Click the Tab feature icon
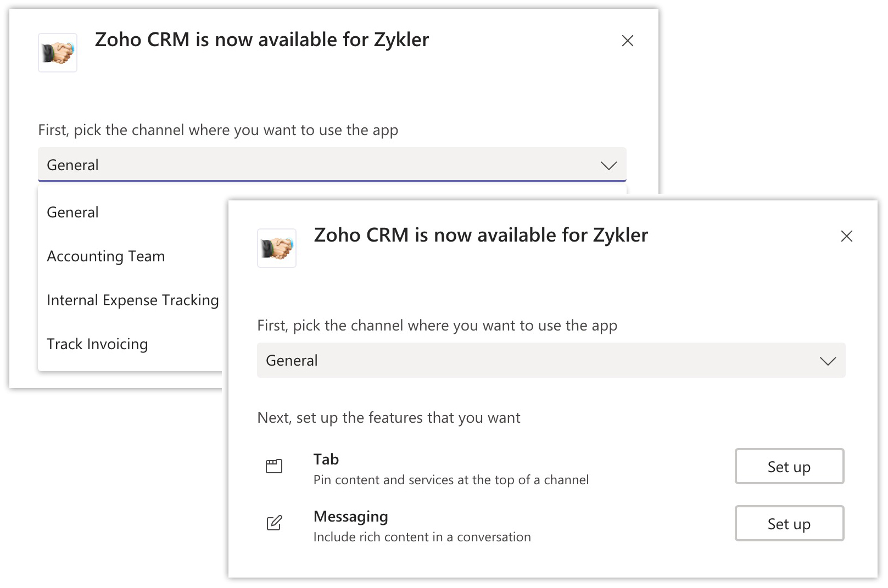Image resolution: width=888 pixels, height=588 pixels. (274, 466)
